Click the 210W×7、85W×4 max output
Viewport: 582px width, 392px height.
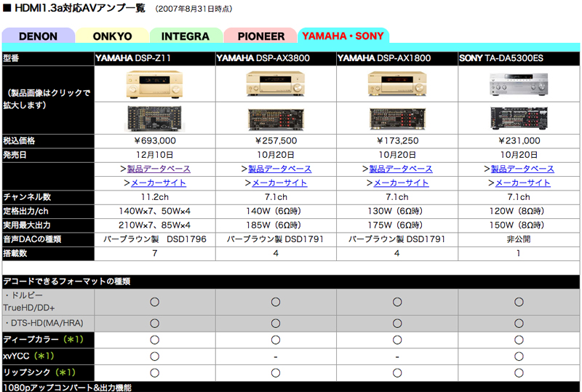tap(154, 225)
